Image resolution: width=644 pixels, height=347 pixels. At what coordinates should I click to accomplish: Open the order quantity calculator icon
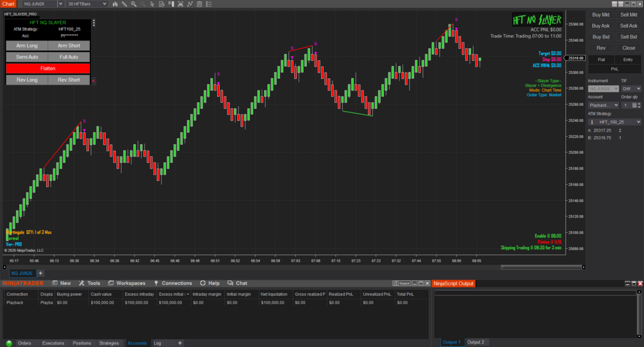coord(634,105)
